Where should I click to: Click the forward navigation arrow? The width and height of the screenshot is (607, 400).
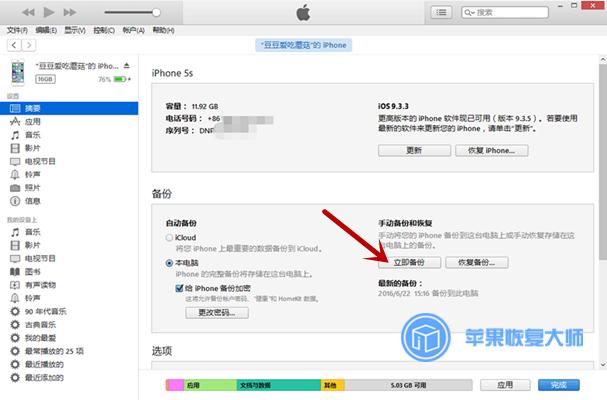29,45
